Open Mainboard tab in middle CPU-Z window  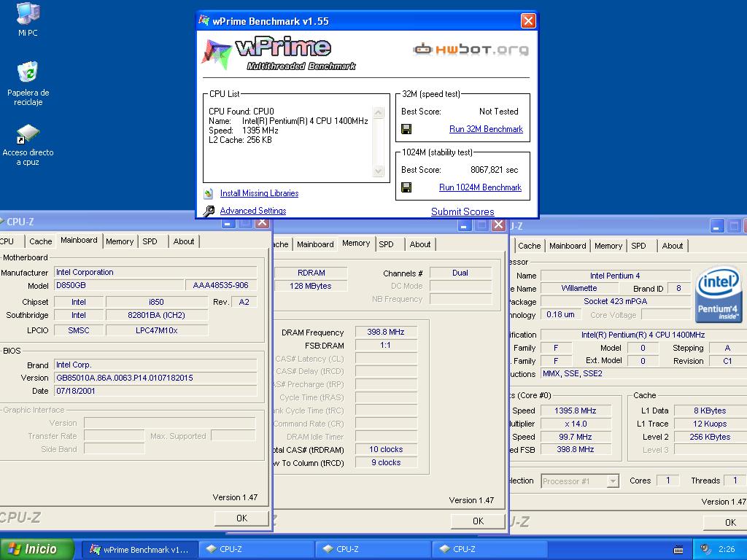tap(315, 244)
